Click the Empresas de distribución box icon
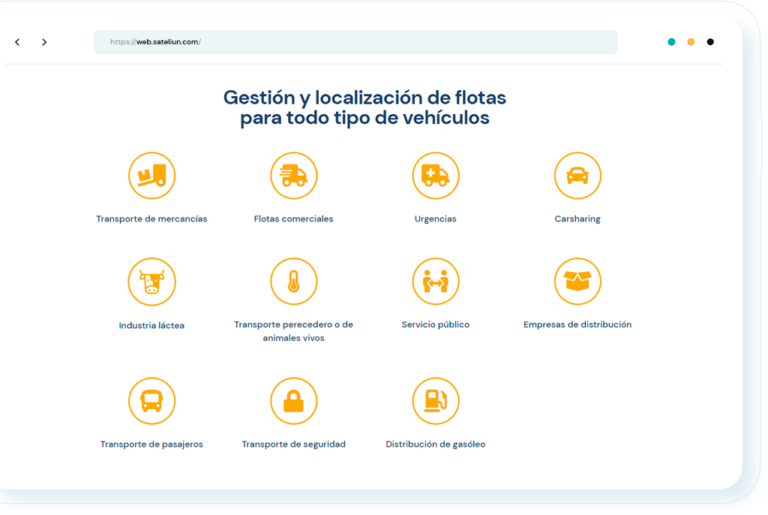 pos(577,282)
